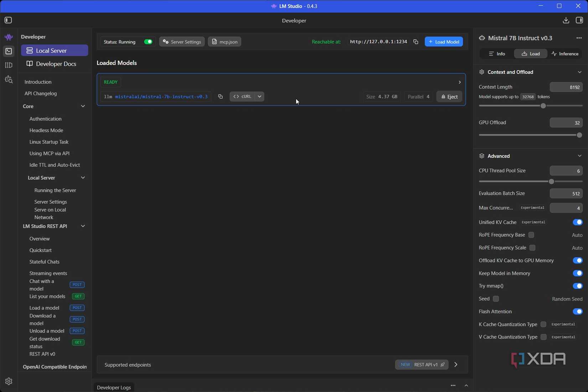Open the My Models library icon
Screen dimensions: 588x392
[9, 65]
